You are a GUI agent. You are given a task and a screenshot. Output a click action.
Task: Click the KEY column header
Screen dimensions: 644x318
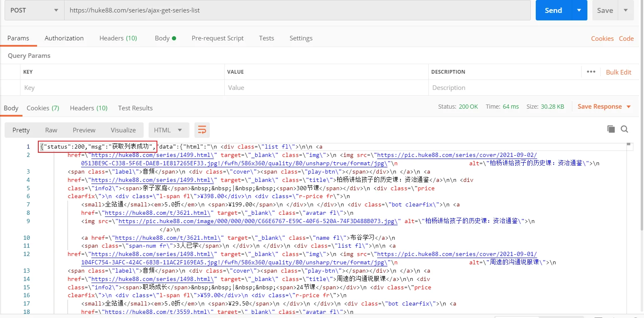tap(28, 72)
